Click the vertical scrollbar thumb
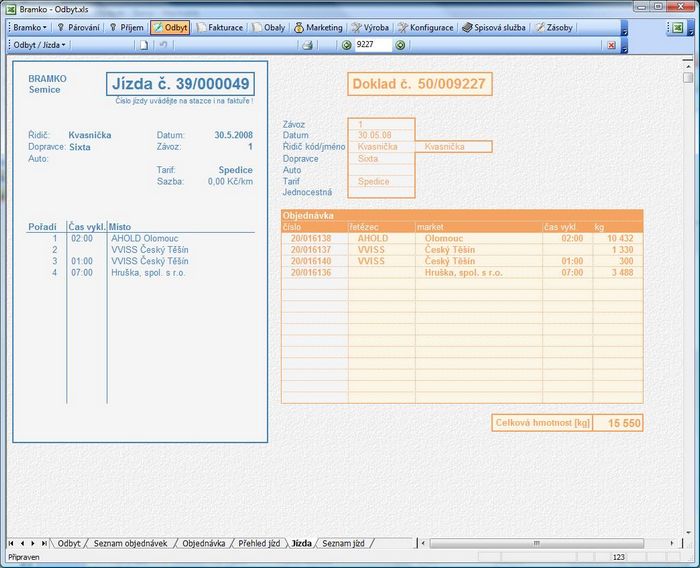The width and height of the screenshot is (700, 568). pyautogui.click(x=688, y=78)
